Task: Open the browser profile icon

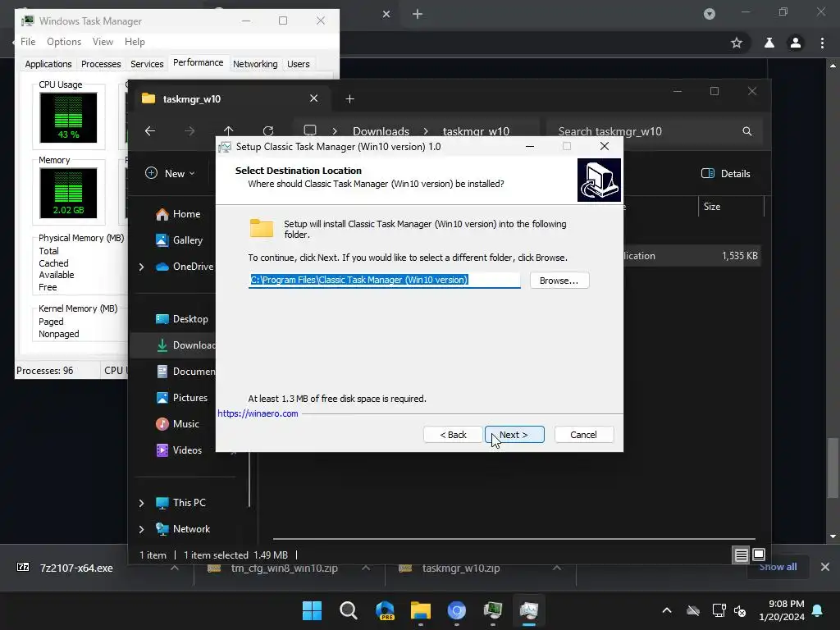Action: click(x=796, y=43)
